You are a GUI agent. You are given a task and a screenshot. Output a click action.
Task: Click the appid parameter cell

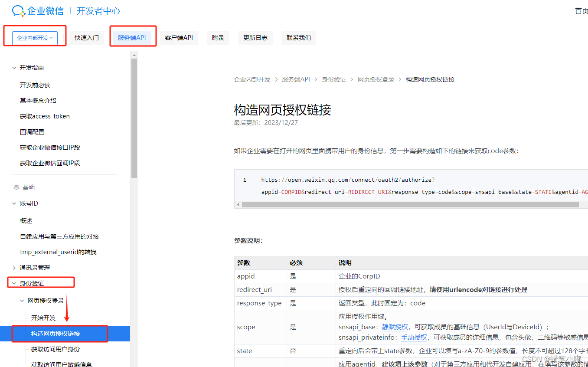click(261, 276)
